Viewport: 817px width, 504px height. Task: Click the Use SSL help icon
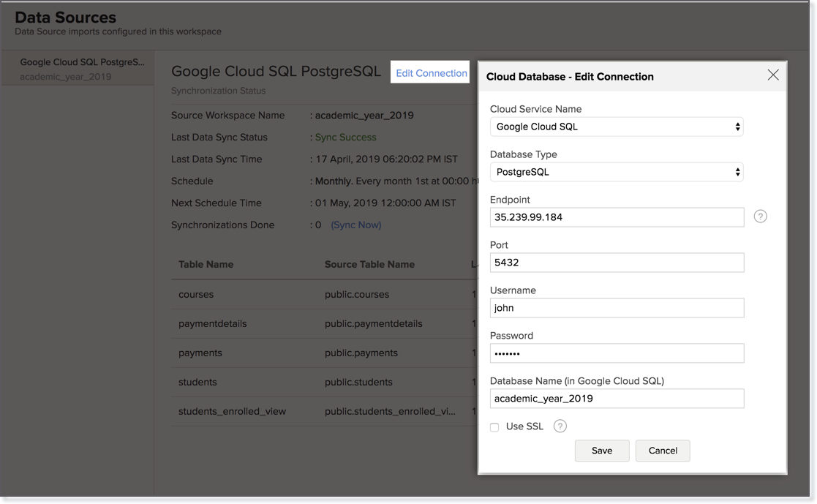[x=560, y=426]
